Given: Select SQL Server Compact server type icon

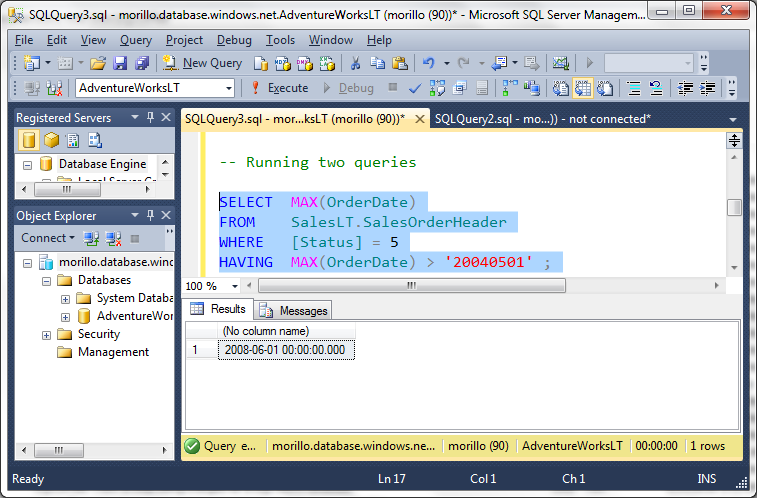Looking at the screenshot, I should tap(95, 140).
